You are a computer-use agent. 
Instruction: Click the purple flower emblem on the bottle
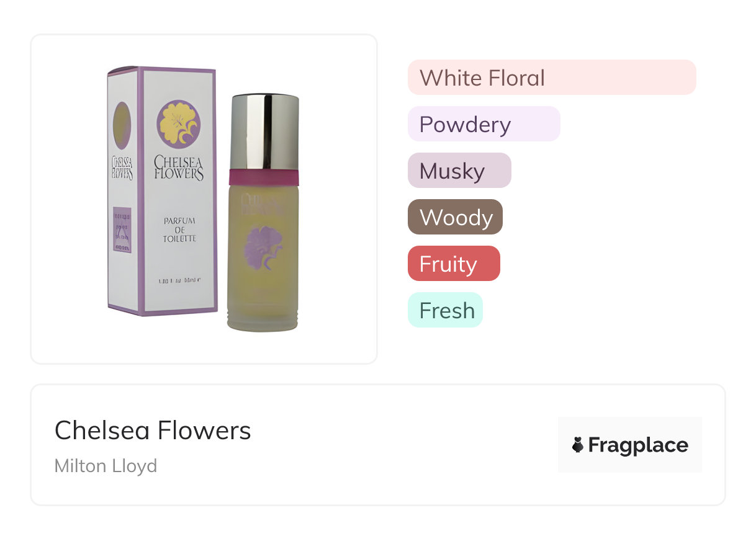pyautogui.click(x=260, y=249)
